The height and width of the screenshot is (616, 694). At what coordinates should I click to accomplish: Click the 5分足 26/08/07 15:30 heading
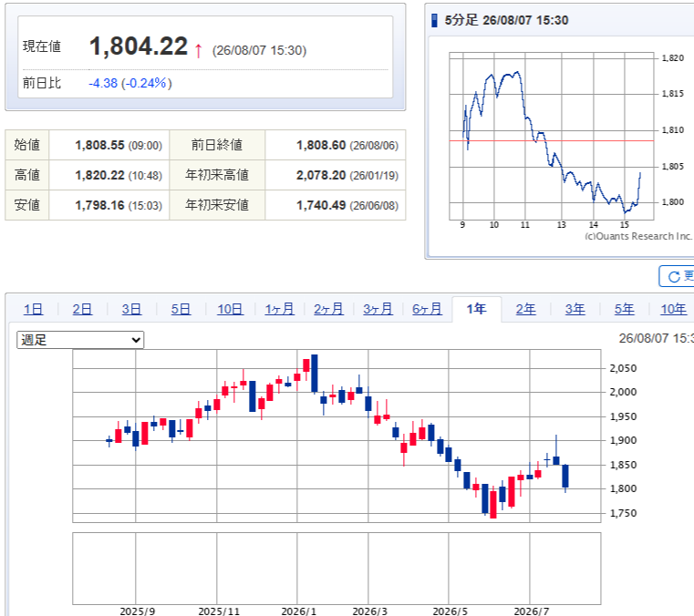[x=506, y=20]
